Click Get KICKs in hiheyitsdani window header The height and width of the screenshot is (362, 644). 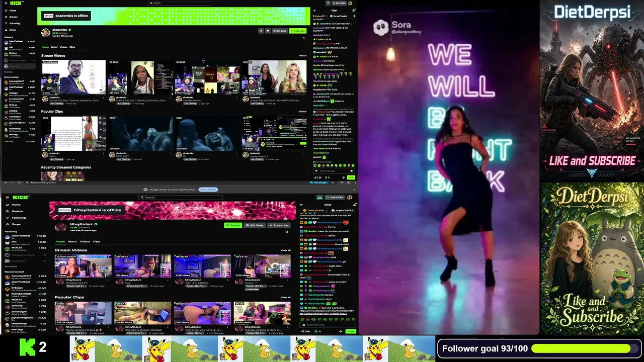click(x=335, y=198)
